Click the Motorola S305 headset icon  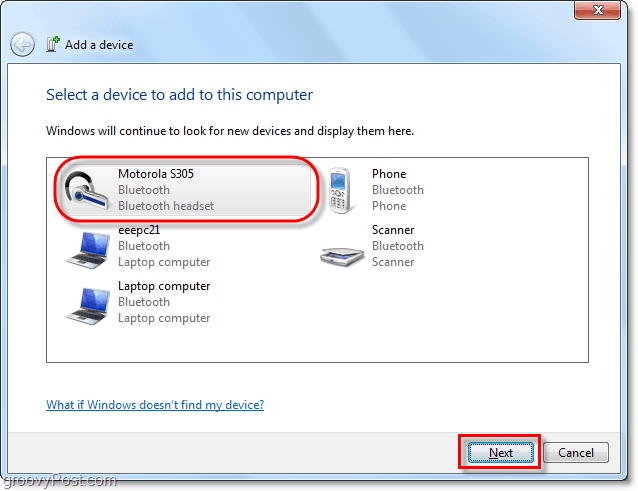[87, 190]
